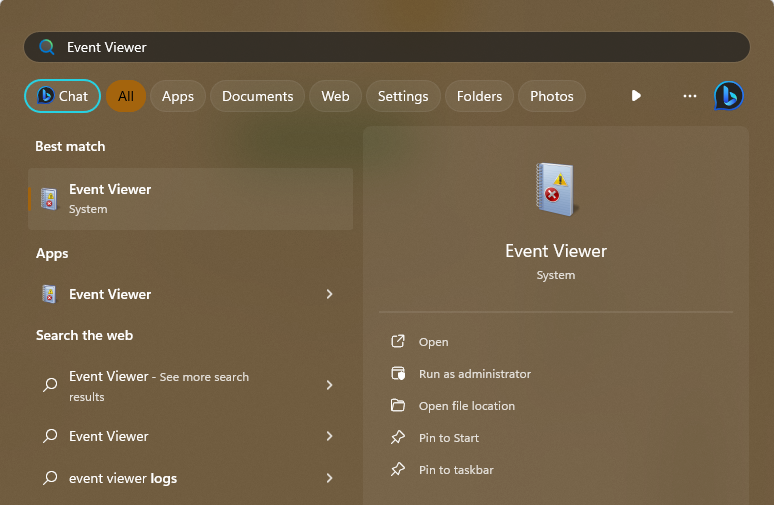Image resolution: width=774 pixels, height=505 pixels.
Task: Select the Settings filter tab
Action: click(403, 96)
